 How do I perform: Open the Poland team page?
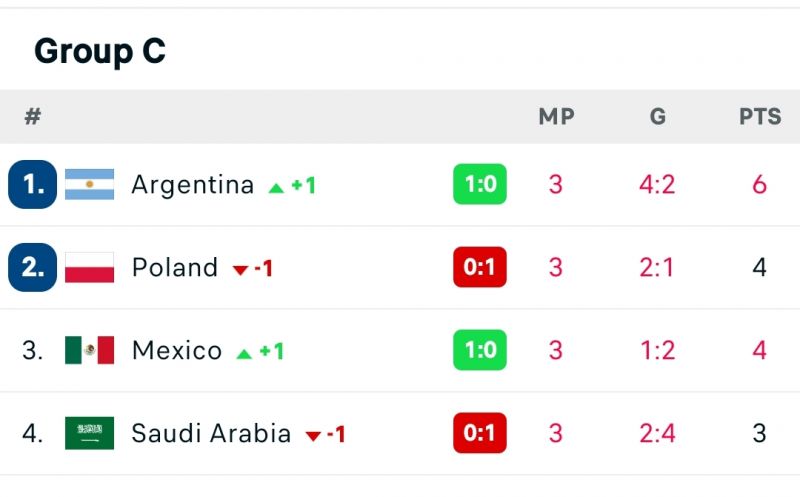point(174,267)
